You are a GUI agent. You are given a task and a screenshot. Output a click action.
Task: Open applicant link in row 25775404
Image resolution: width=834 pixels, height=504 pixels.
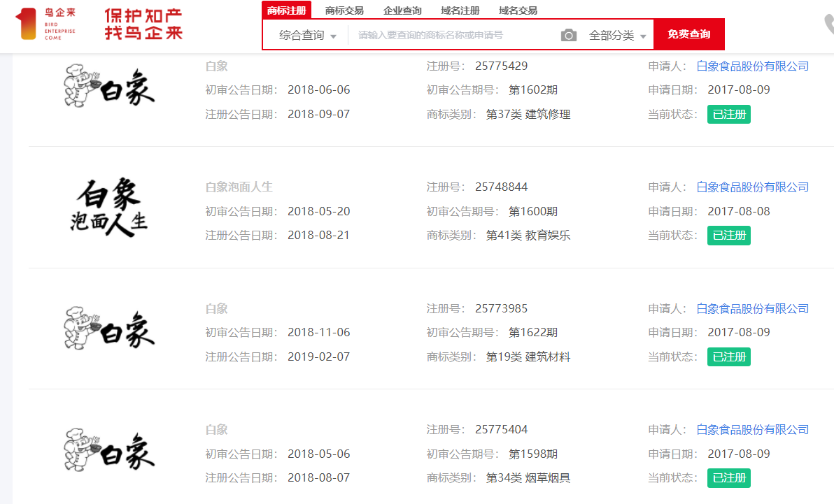[753, 430]
